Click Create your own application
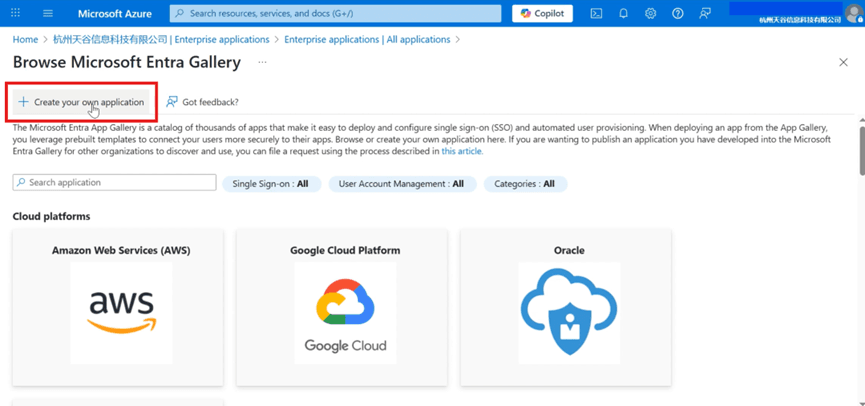The image size is (865, 406). tap(81, 102)
